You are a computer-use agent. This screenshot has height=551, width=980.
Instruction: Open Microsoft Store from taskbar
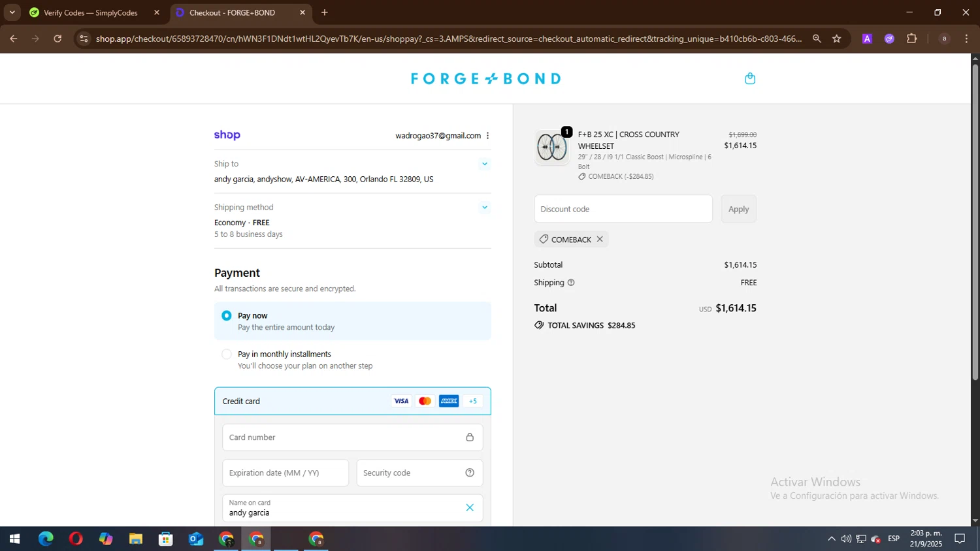pos(166,539)
